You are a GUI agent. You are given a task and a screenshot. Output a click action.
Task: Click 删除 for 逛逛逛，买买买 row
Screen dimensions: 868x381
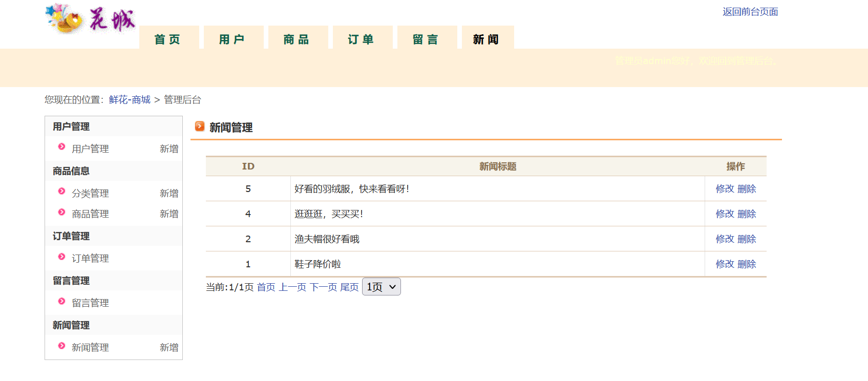coord(747,214)
